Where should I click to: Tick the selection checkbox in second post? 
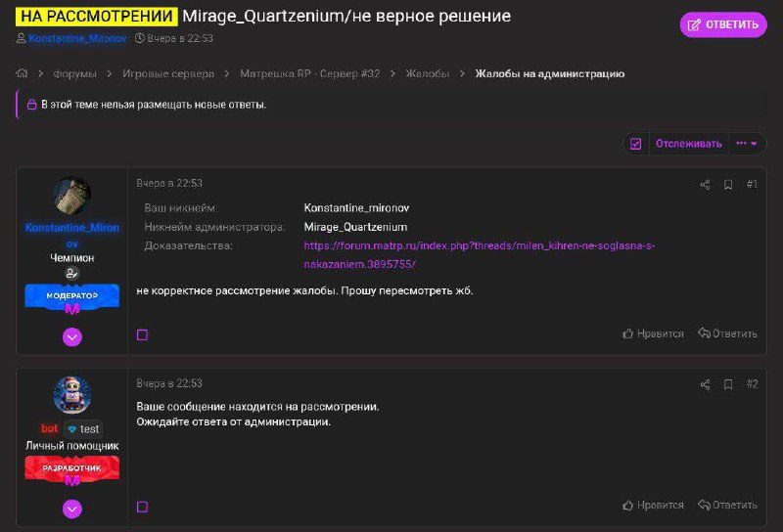pos(142,507)
